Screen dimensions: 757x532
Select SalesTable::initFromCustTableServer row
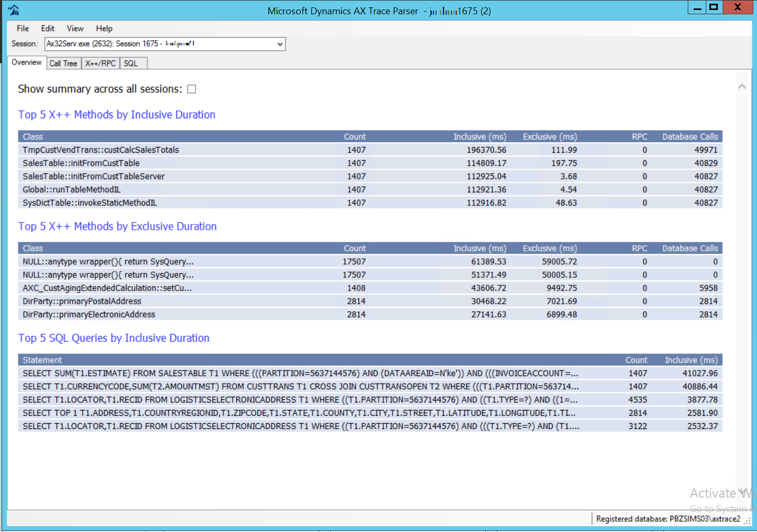click(x=370, y=176)
